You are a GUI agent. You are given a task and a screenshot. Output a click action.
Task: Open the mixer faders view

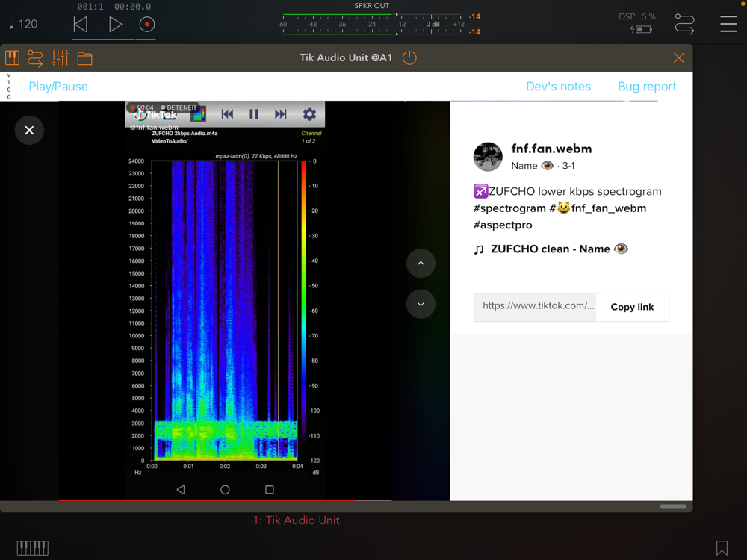(61, 58)
